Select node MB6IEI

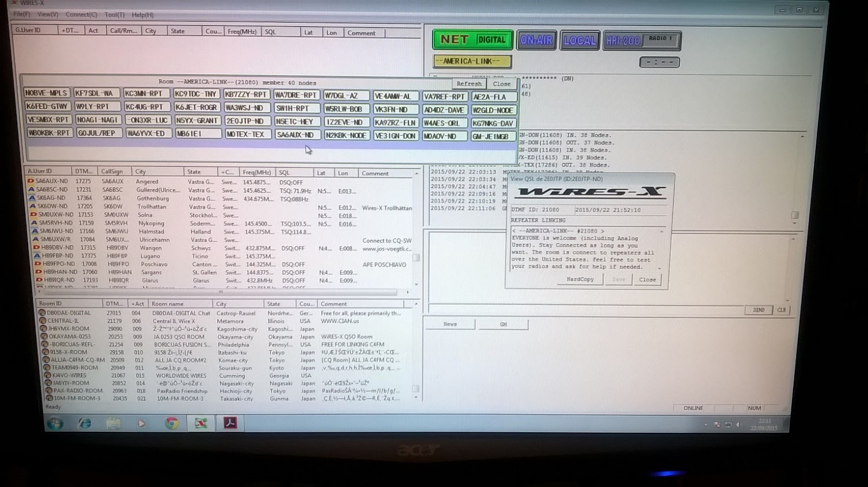point(197,133)
